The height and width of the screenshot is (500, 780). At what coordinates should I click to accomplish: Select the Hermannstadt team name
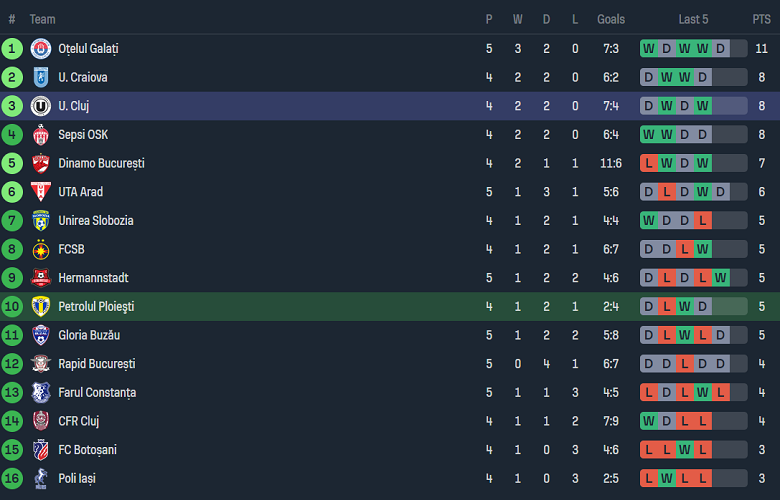tap(93, 278)
